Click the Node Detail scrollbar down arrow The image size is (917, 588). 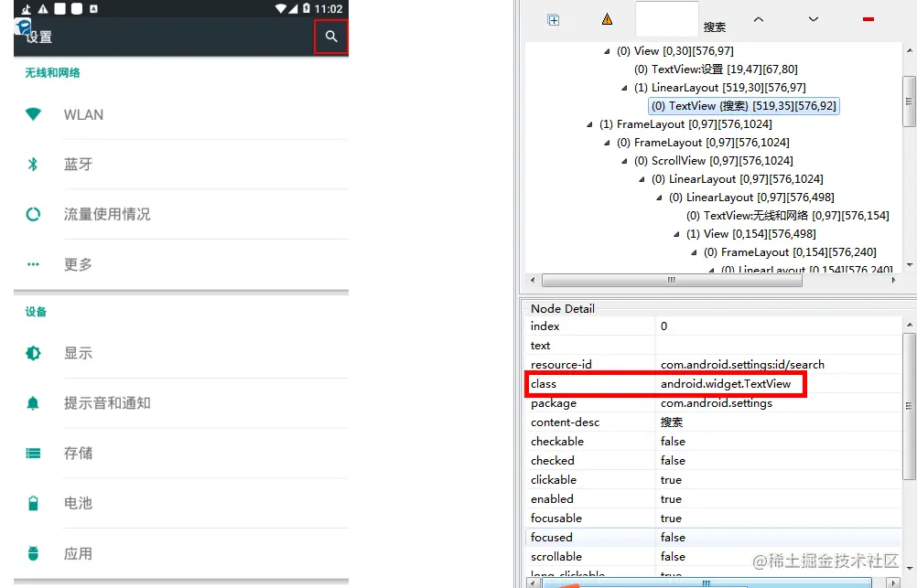tap(909, 568)
